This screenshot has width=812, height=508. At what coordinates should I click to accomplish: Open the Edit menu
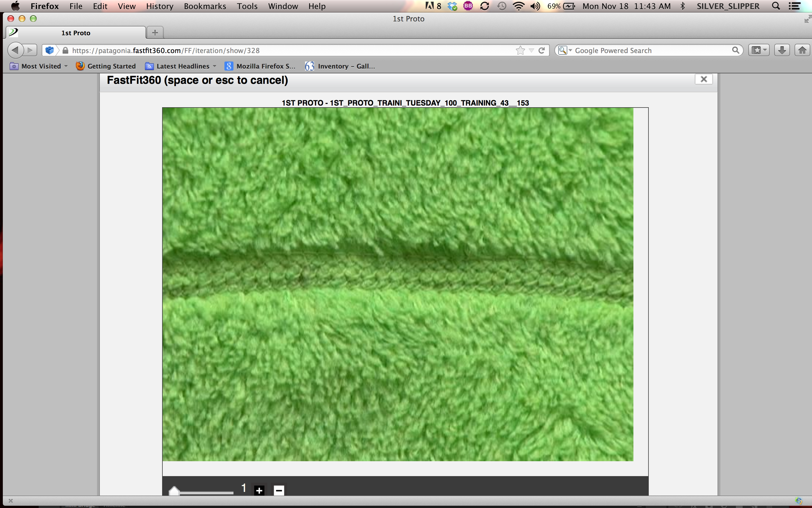[100, 6]
